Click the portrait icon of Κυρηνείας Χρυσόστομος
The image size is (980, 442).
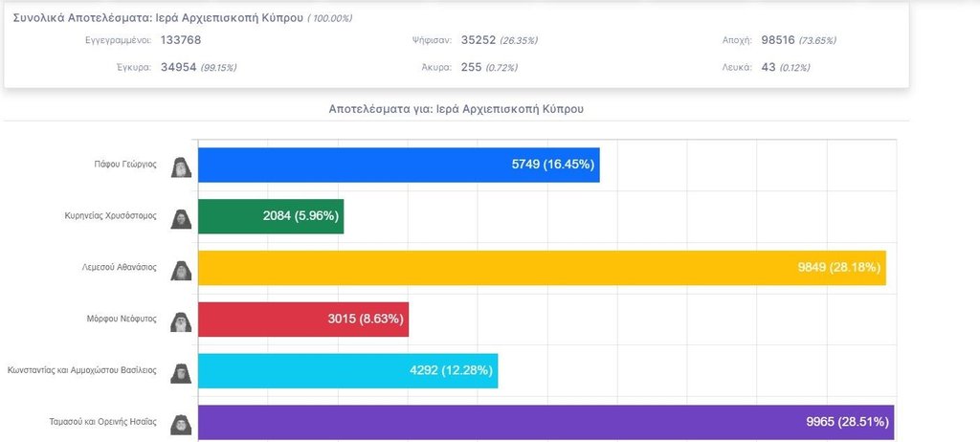coord(181,219)
